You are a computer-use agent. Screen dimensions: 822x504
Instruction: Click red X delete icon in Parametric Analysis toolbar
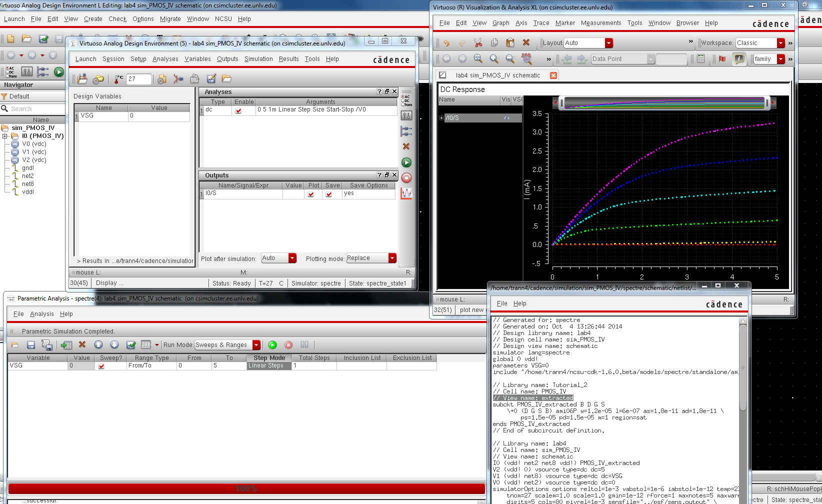click(82, 344)
